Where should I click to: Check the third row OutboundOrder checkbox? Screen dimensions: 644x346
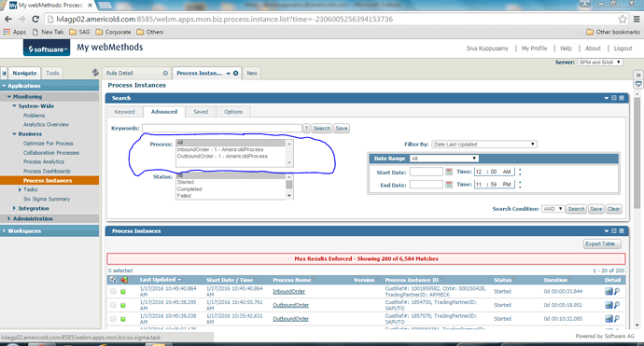click(113, 319)
